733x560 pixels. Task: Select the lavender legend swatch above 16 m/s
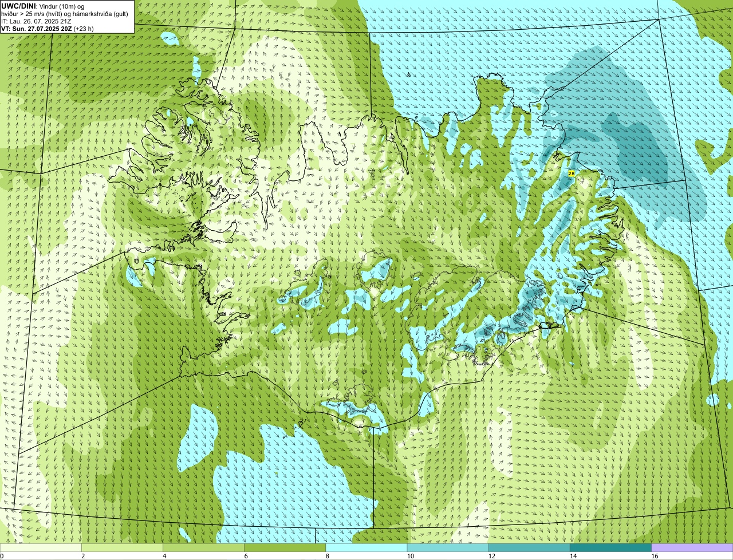pyautogui.click(x=692, y=547)
